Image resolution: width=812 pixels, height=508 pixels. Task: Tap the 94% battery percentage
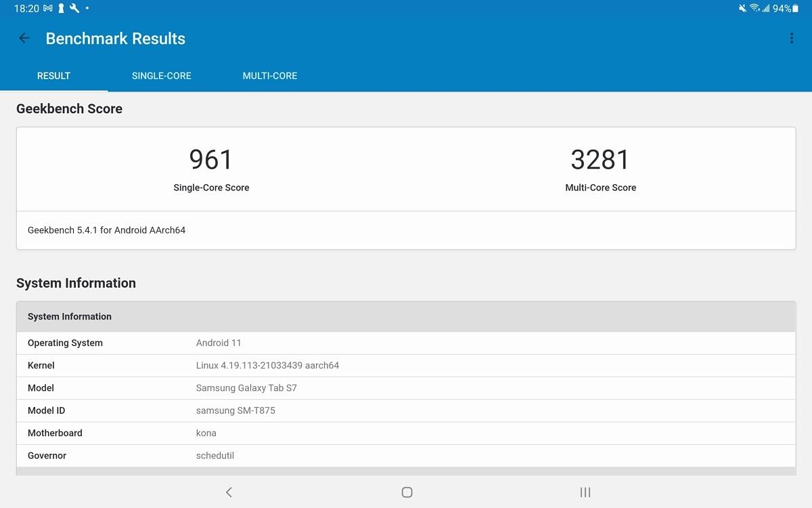[x=782, y=9]
